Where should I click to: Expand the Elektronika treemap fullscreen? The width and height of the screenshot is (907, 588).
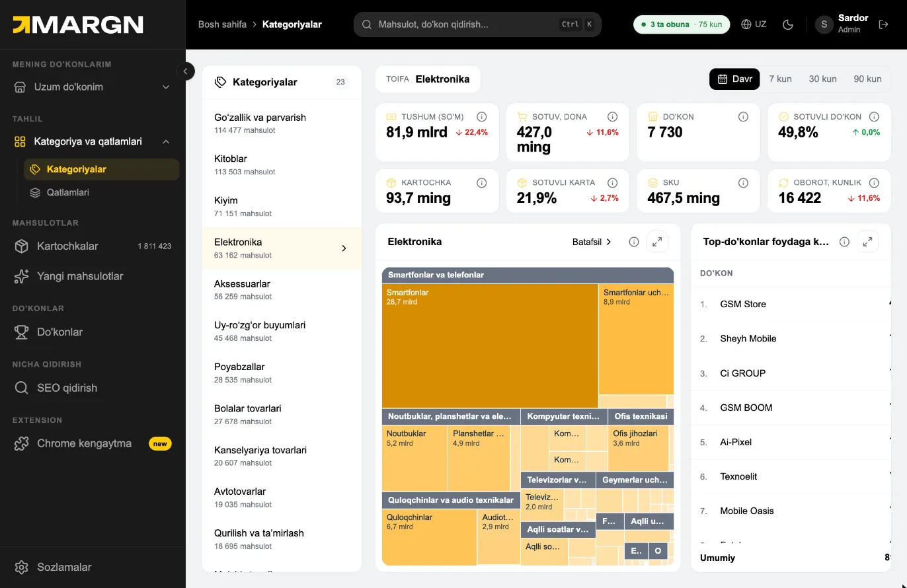pyautogui.click(x=657, y=242)
